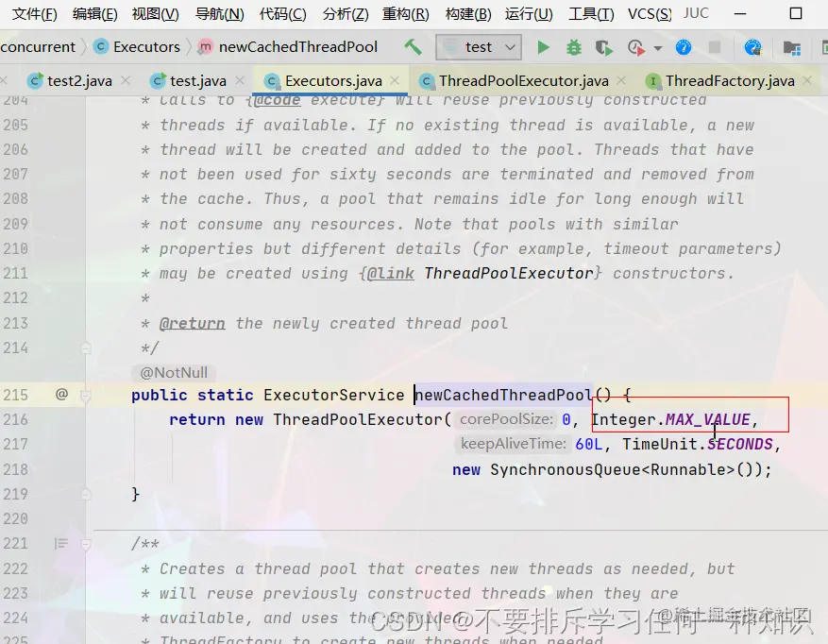The height and width of the screenshot is (644, 828).
Task: Click line number 210 in the gutter
Action: [x=15, y=248]
